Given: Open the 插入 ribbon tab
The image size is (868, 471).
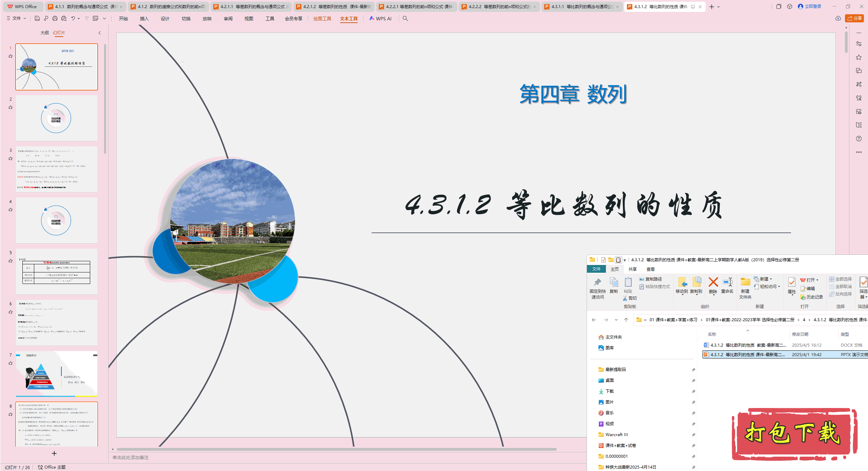Looking at the screenshot, I should (144, 19).
